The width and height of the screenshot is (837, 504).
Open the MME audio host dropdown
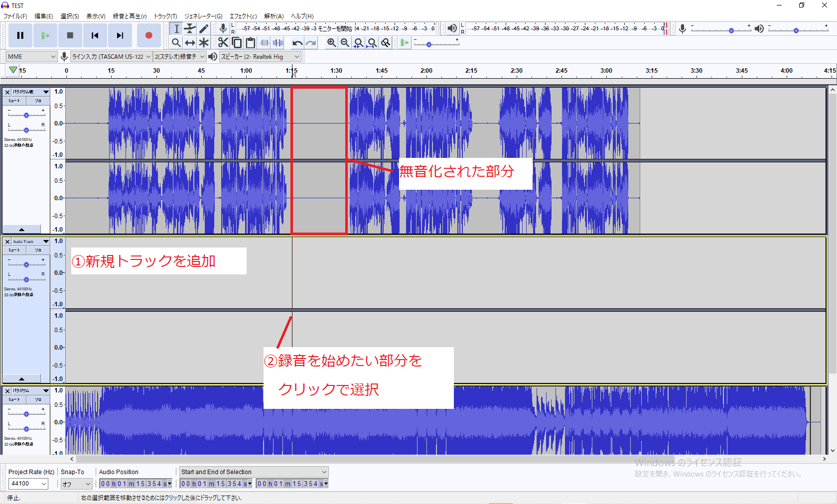click(31, 57)
